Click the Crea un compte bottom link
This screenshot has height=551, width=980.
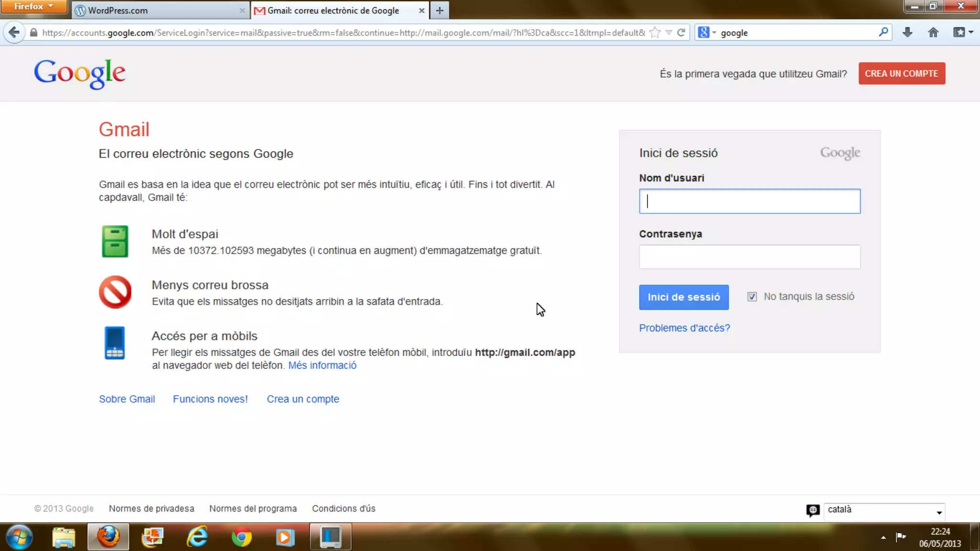coord(303,399)
